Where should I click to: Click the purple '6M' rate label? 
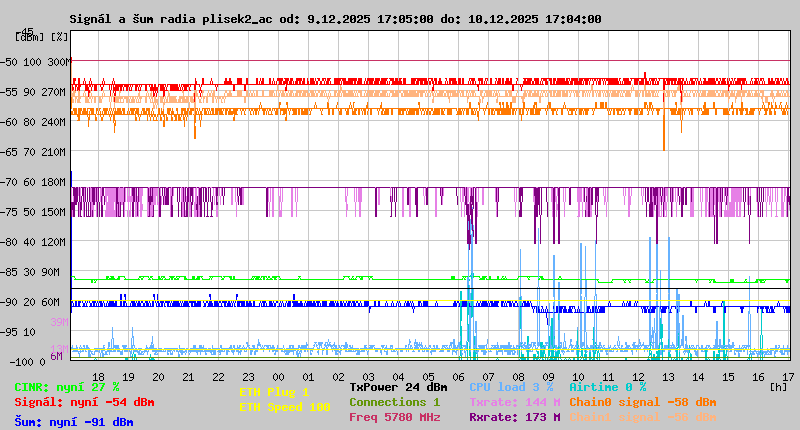point(57,356)
